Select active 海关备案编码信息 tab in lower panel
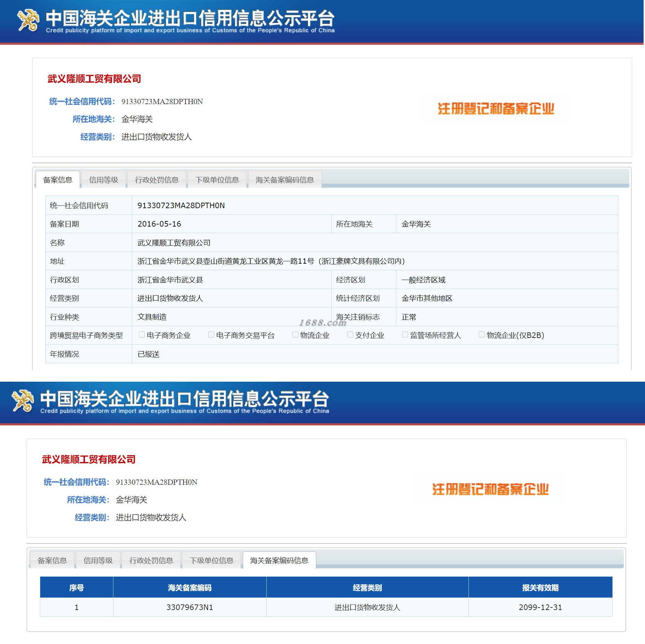This screenshot has width=645, height=644. (x=279, y=560)
